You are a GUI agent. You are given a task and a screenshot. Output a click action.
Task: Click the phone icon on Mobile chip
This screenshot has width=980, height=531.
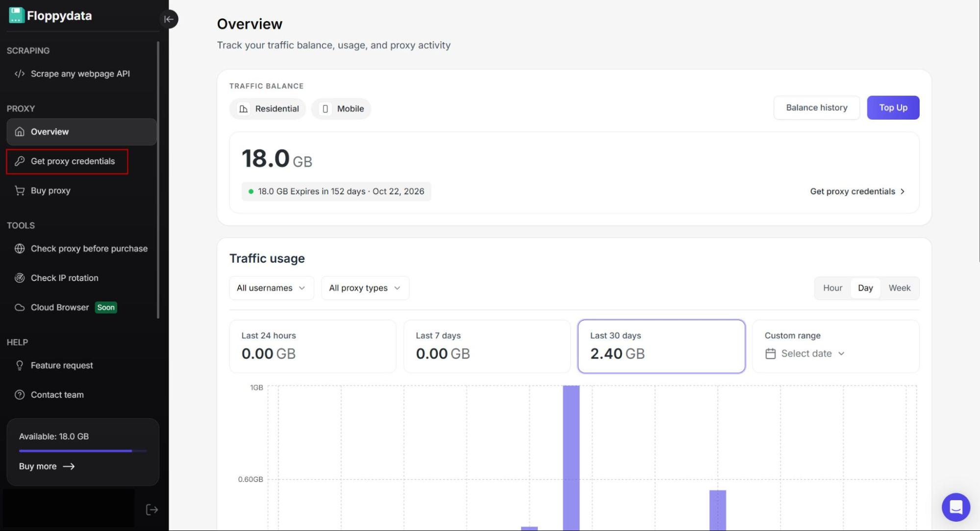click(x=325, y=109)
